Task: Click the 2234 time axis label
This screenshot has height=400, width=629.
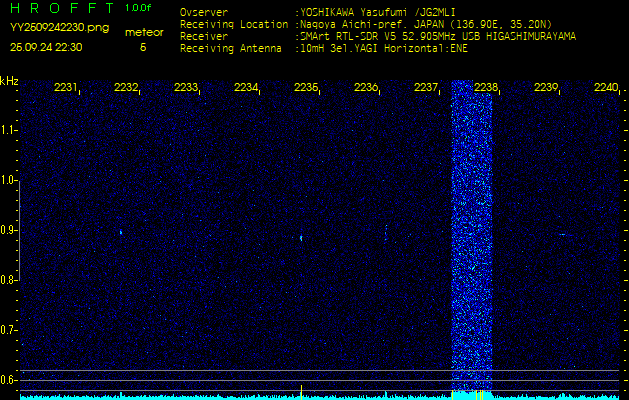Action: [x=246, y=87]
